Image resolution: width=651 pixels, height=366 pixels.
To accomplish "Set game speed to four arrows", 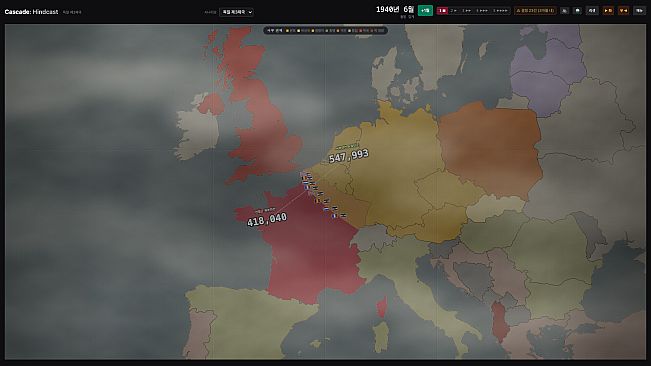I will pyautogui.click(x=482, y=10).
